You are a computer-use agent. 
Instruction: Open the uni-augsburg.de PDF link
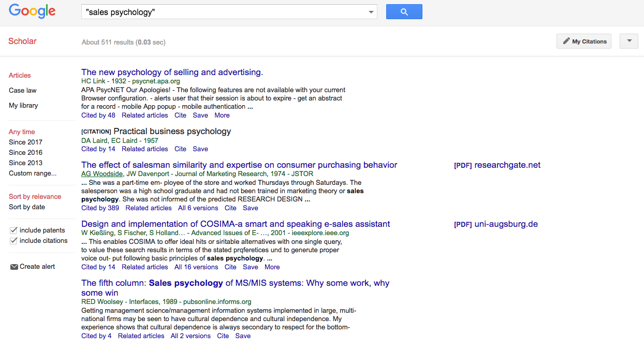point(496,224)
